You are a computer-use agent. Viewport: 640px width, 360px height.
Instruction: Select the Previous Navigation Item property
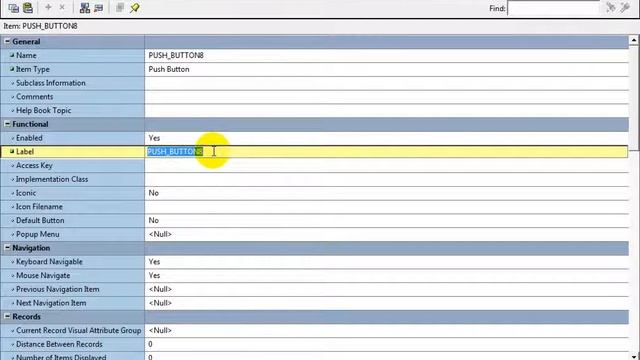[x=314, y=289]
